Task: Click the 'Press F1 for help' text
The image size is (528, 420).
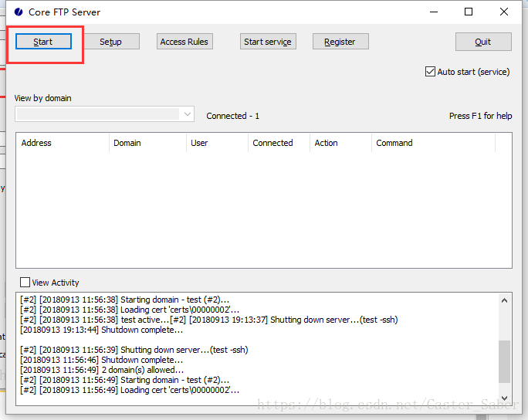Action: click(480, 116)
